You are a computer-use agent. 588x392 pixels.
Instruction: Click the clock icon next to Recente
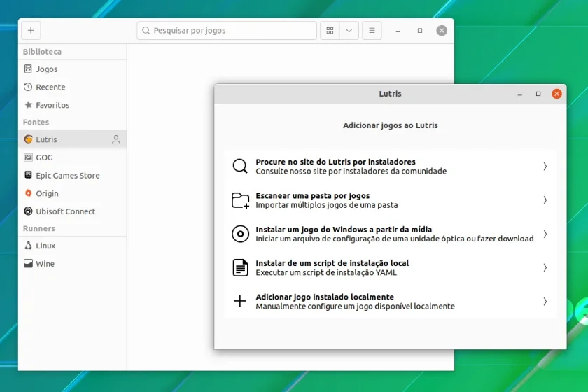pos(28,87)
